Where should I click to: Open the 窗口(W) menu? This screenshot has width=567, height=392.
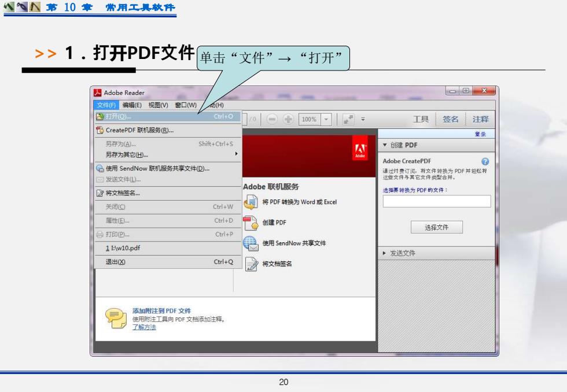186,105
